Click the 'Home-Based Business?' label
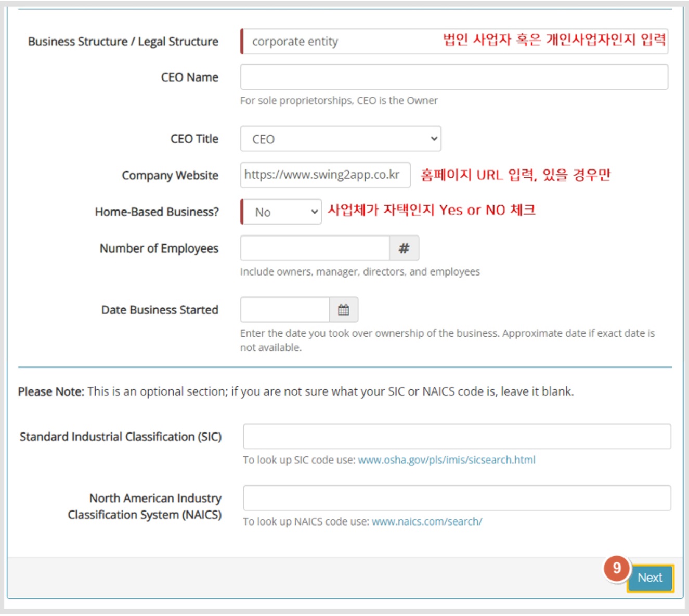The image size is (689, 616). [x=157, y=212]
